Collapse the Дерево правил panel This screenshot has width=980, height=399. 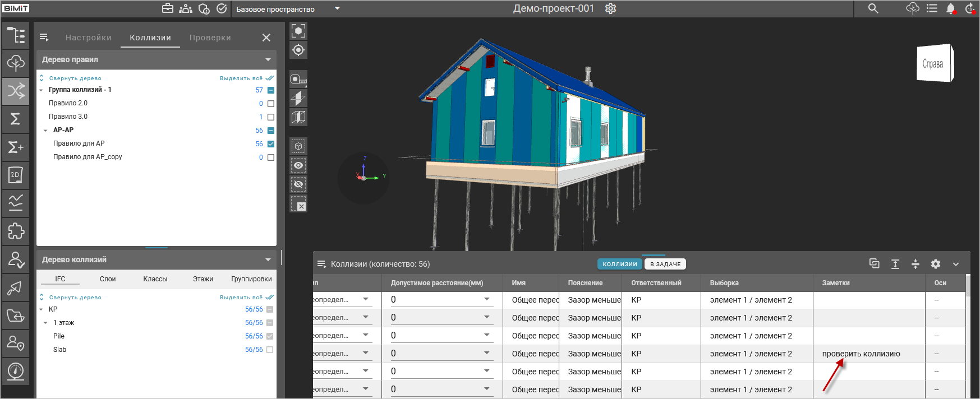[x=268, y=60]
